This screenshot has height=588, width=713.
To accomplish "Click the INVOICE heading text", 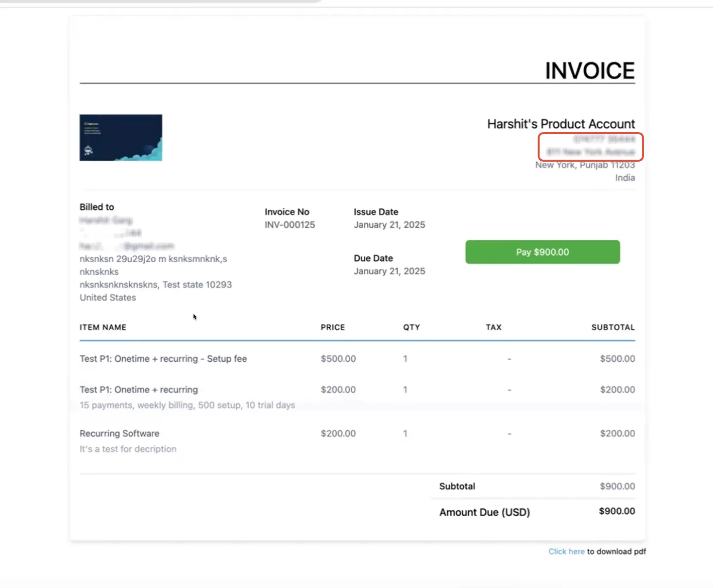I will tap(590, 71).
